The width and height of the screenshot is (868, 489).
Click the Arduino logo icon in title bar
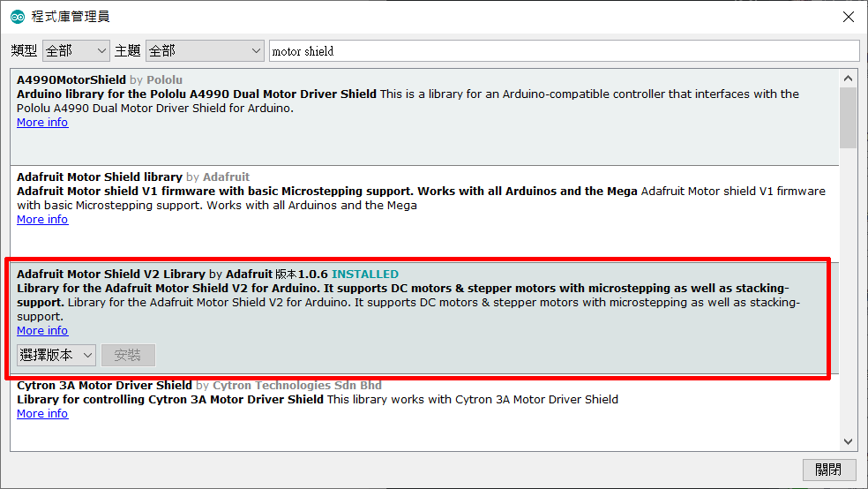tap(18, 17)
